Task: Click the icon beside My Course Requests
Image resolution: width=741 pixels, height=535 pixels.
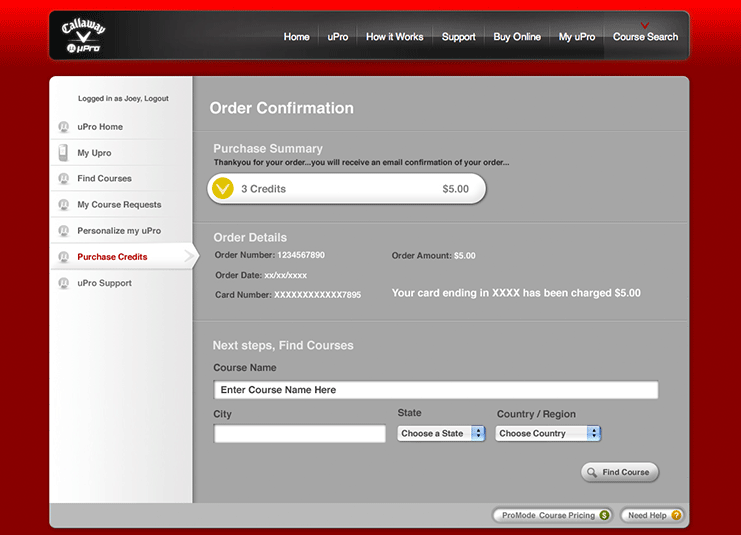Action: pos(63,204)
